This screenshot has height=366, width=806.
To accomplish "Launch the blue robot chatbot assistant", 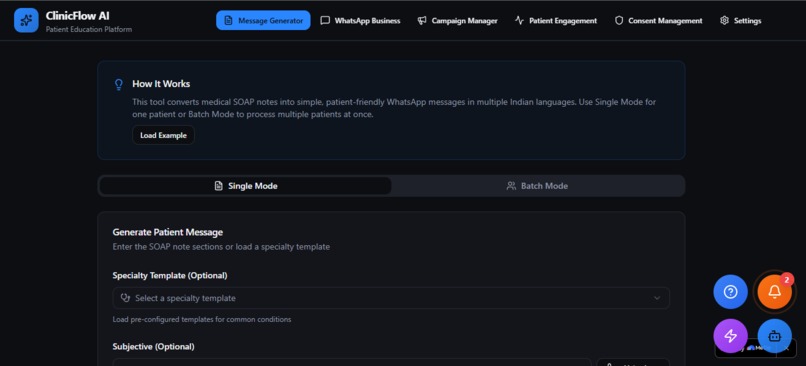I will coord(774,336).
